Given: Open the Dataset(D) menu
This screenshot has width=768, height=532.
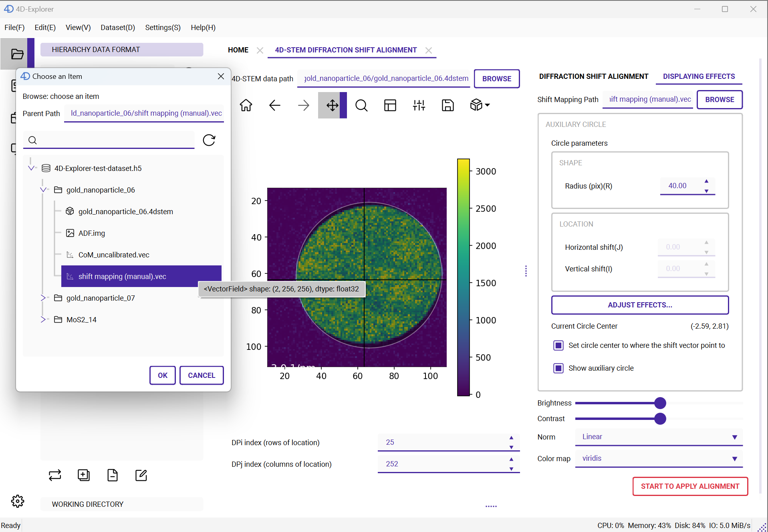Looking at the screenshot, I should pos(118,28).
